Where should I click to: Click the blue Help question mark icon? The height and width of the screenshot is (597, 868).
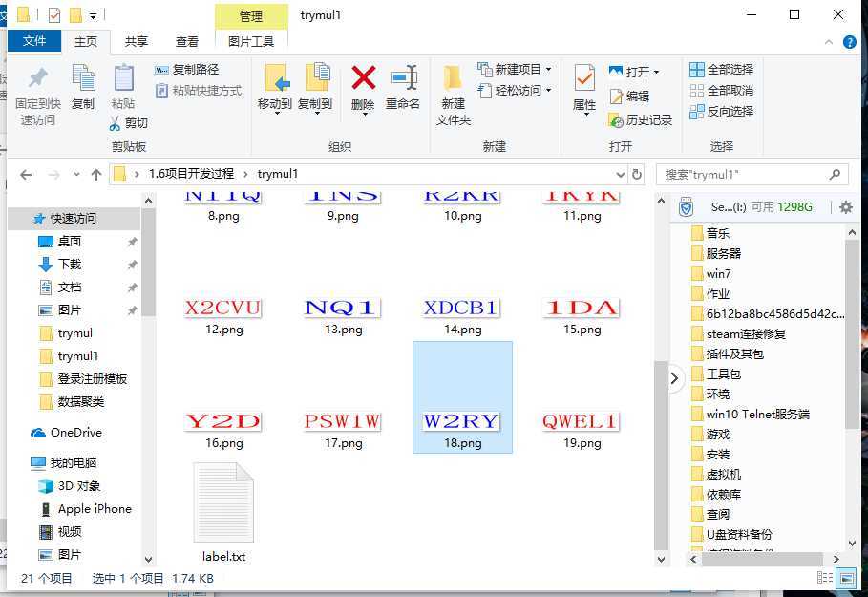click(850, 42)
